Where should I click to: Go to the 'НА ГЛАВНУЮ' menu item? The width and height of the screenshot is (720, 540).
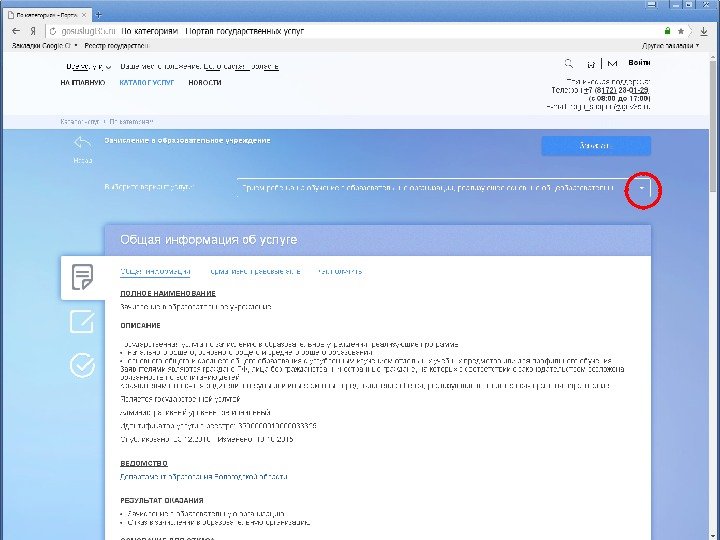pos(83,83)
